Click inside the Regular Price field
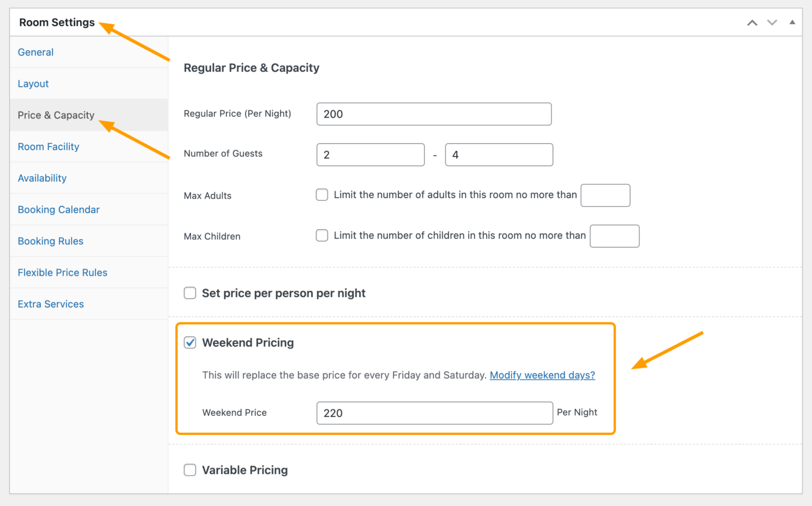 [433, 113]
